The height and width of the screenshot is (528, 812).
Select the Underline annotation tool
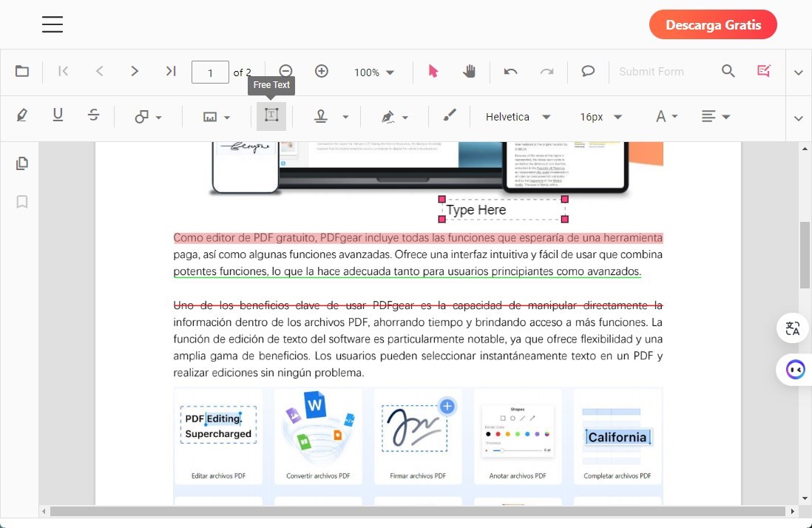coord(58,115)
